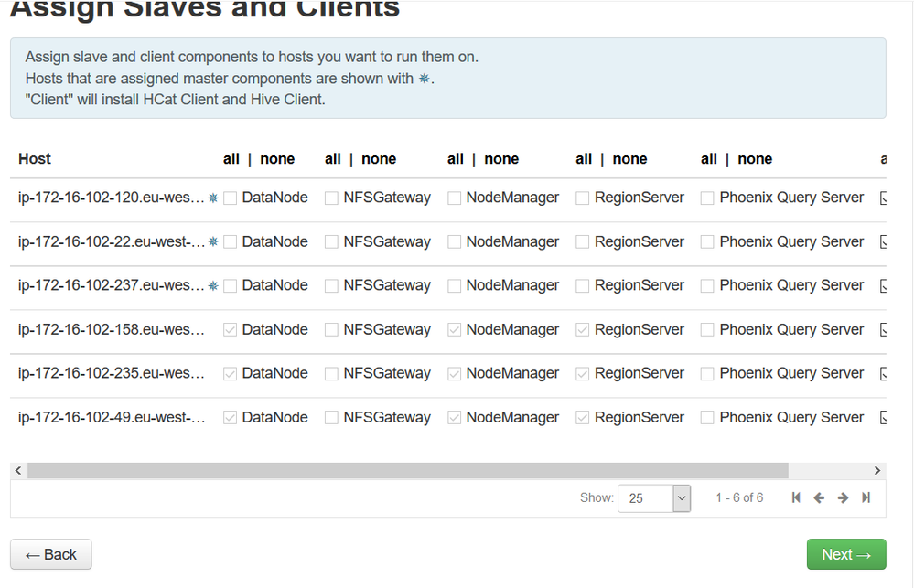Go to previous page arrow
The height and width of the screenshot is (588, 914).
(x=819, y=497)
